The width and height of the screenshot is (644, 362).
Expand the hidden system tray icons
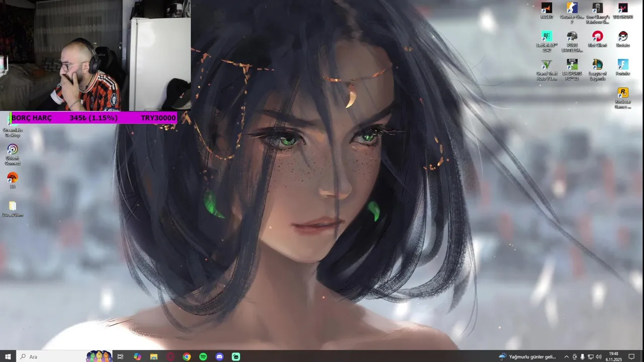[566, 356]
